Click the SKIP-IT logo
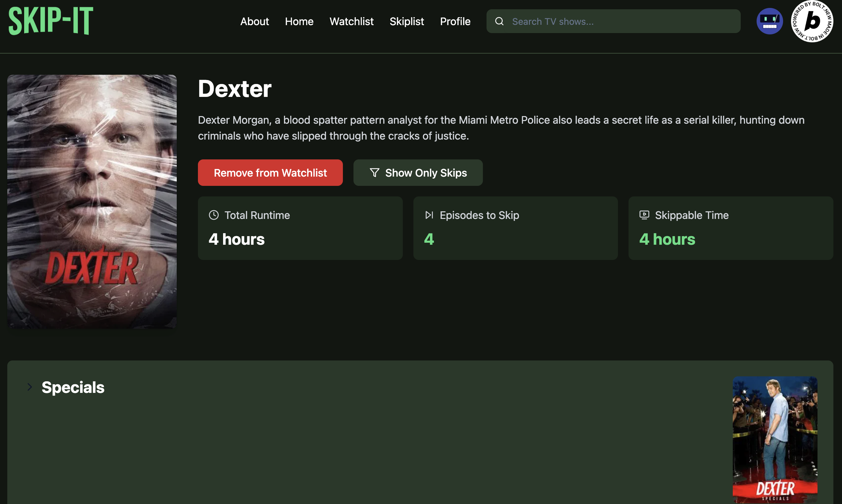 (51, 21)
